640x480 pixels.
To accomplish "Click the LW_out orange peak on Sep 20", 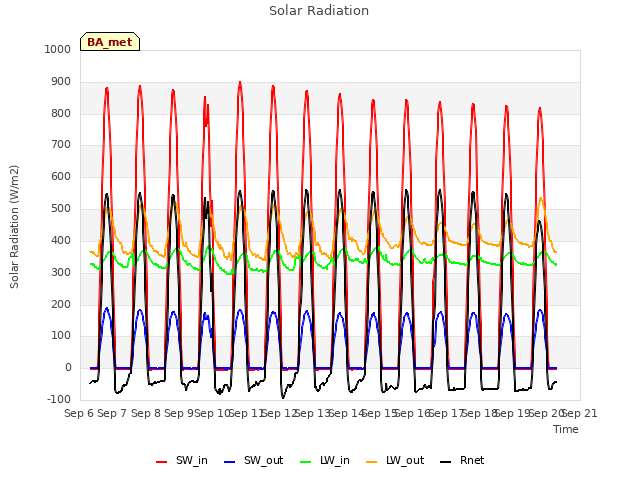I will (x=541, y=199).
